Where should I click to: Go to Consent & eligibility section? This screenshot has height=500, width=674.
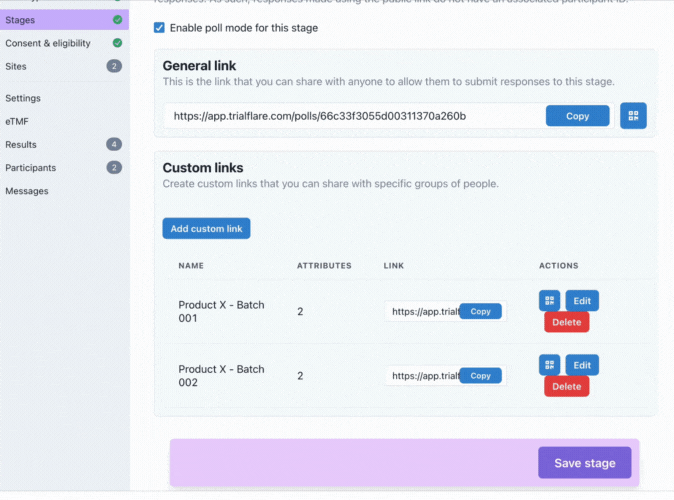click(48, 43)
